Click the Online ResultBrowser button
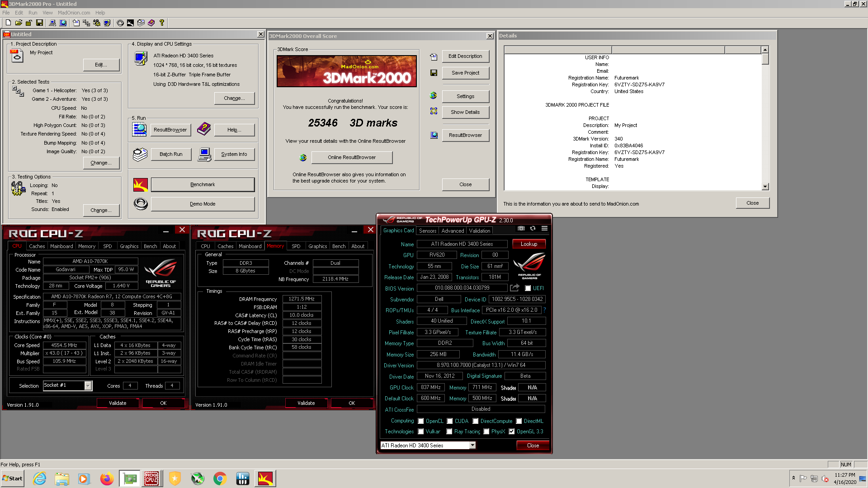Viewport: 868px width, 488px height. coord(352,157)
